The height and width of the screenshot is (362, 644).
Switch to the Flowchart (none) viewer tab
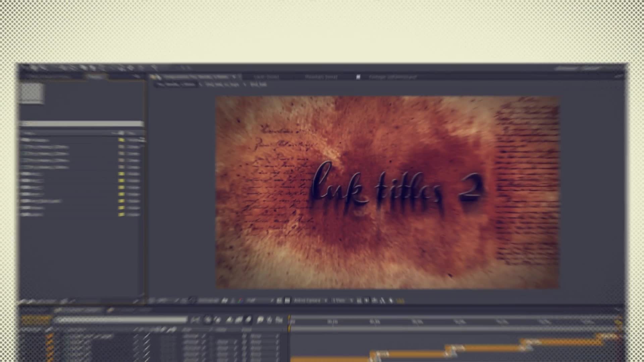tap(321, 77)
